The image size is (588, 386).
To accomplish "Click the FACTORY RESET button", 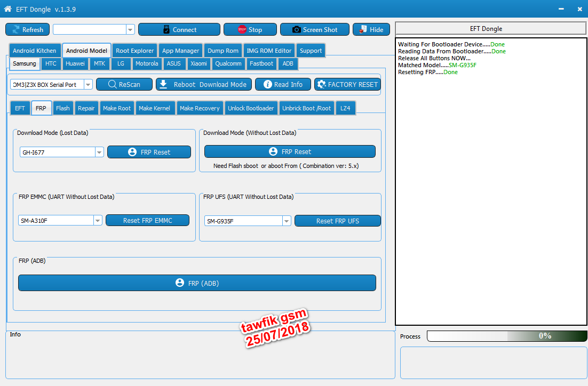I will click(348, 84).
